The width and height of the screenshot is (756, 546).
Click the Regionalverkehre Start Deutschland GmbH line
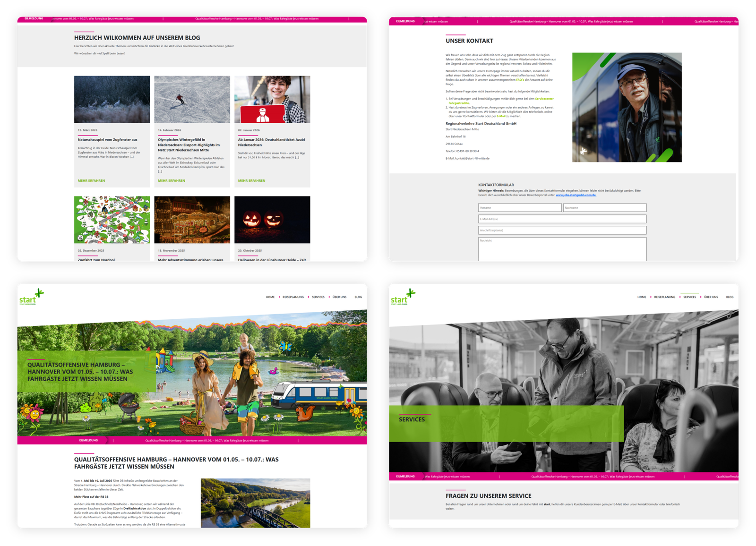[481, 124]
